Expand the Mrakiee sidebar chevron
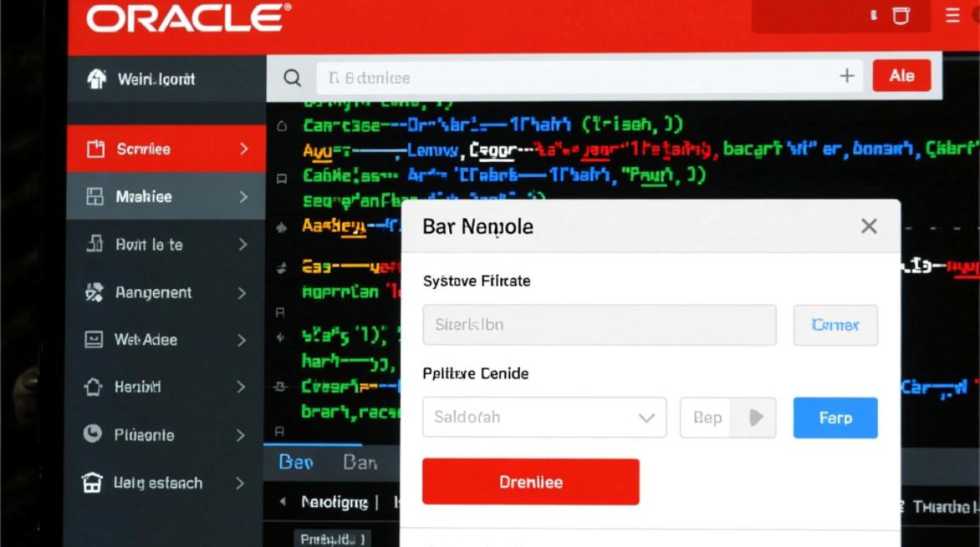Image resolution: width=980 pixels, height=547 pixels. [x=244, y=196]
